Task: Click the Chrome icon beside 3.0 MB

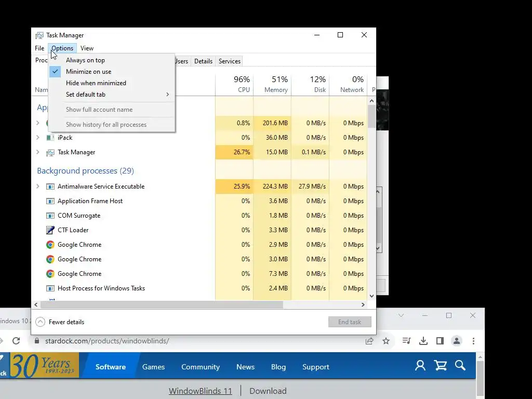Action: (x=50, y=259)
